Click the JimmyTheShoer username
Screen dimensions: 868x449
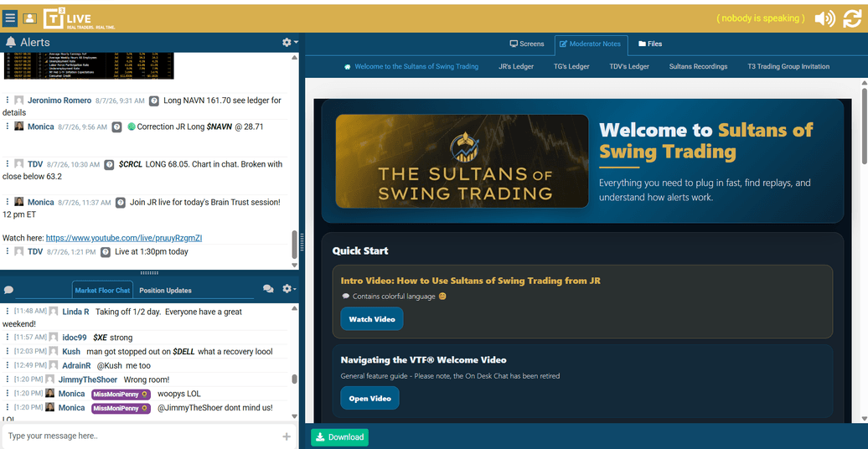coord(88,379)
